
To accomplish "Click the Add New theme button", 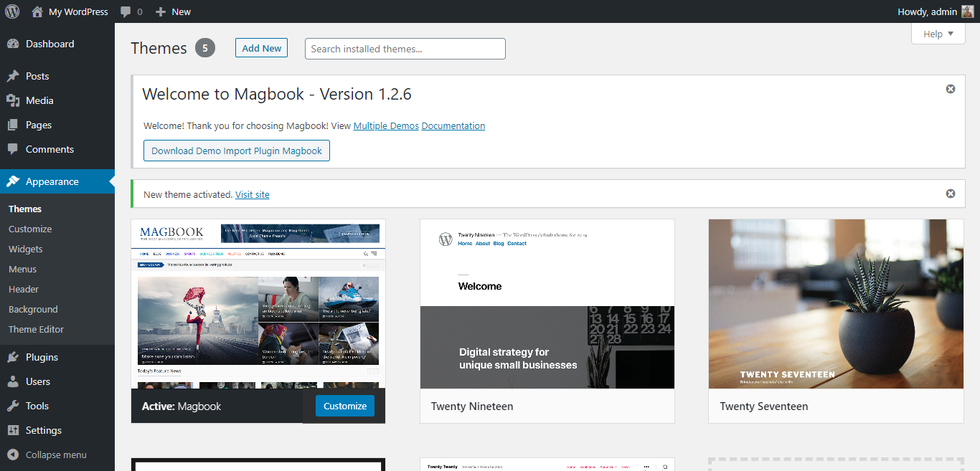I will point(261,48).
